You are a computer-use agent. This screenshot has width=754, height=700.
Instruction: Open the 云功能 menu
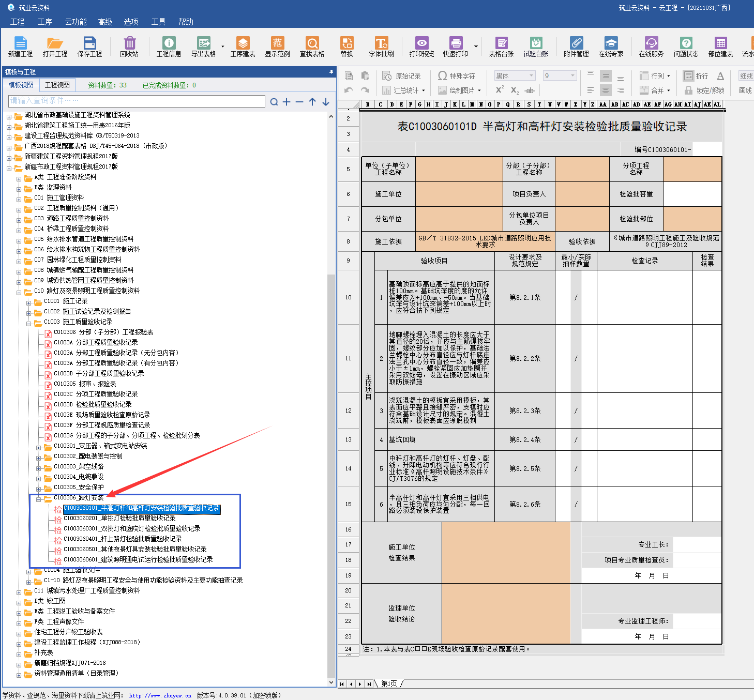(76, 22)
